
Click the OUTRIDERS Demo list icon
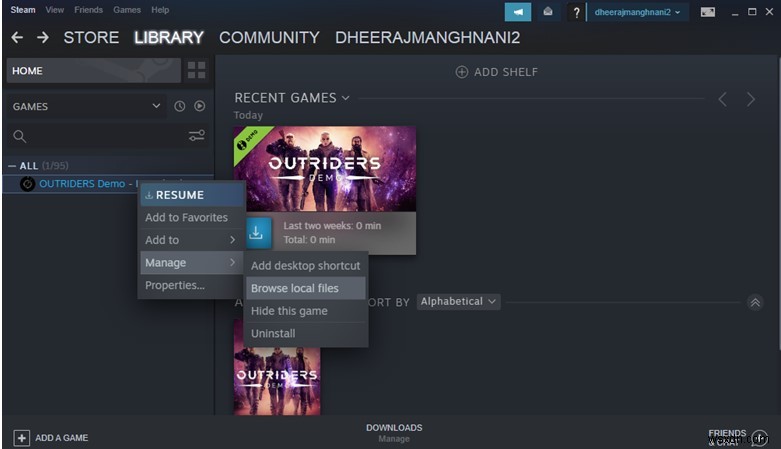(27, 184)
